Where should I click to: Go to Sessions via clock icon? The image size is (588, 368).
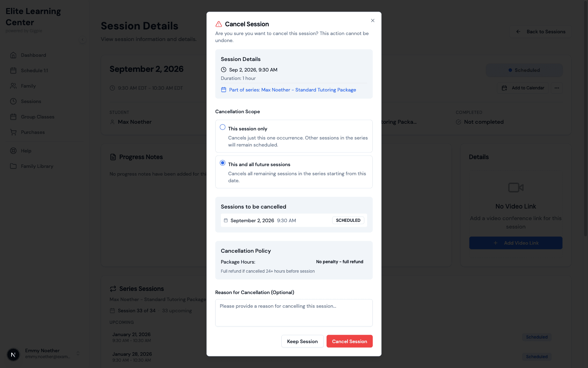tap(13, 101)
